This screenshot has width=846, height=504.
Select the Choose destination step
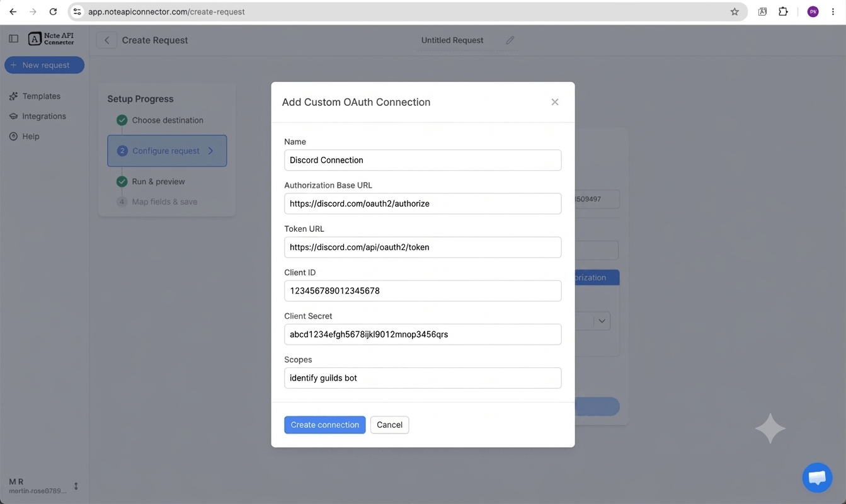point(167,120)
